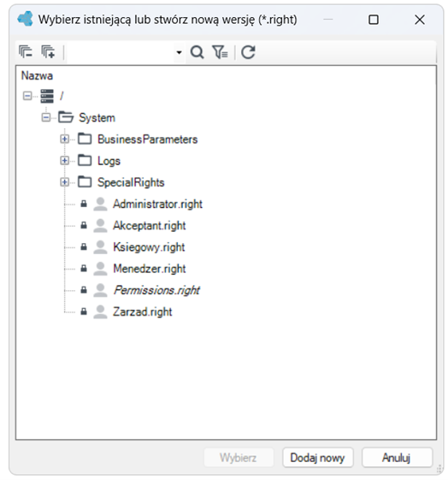
Task: Collapse the root server node
Action: tap(27, 96)
